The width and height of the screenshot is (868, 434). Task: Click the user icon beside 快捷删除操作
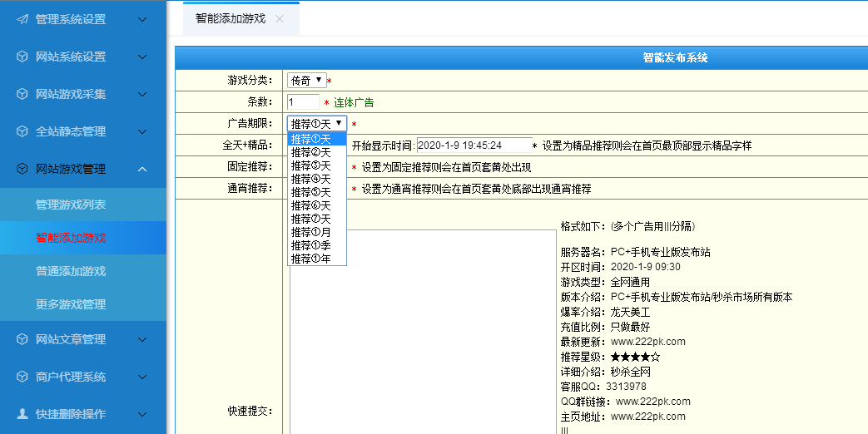[22, 413]
